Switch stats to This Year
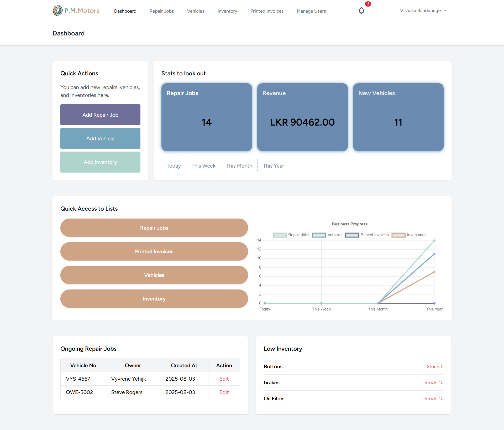 [273, 166]
